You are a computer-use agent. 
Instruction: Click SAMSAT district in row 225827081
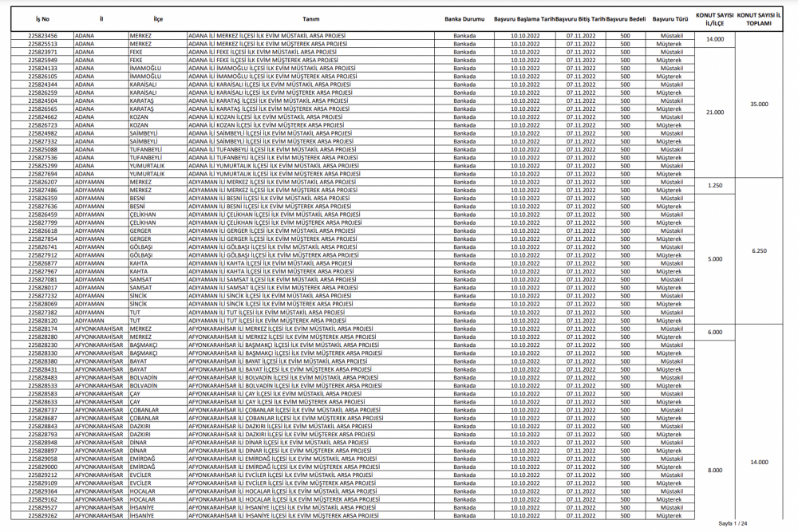pos(140,280)
